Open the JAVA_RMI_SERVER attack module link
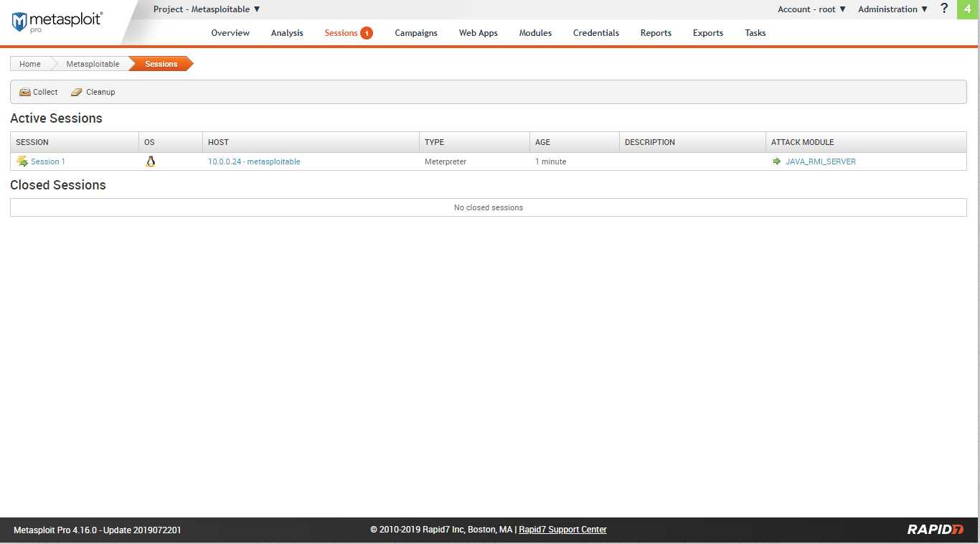This screenshot has height=544, width=980. tap(821, 161)
